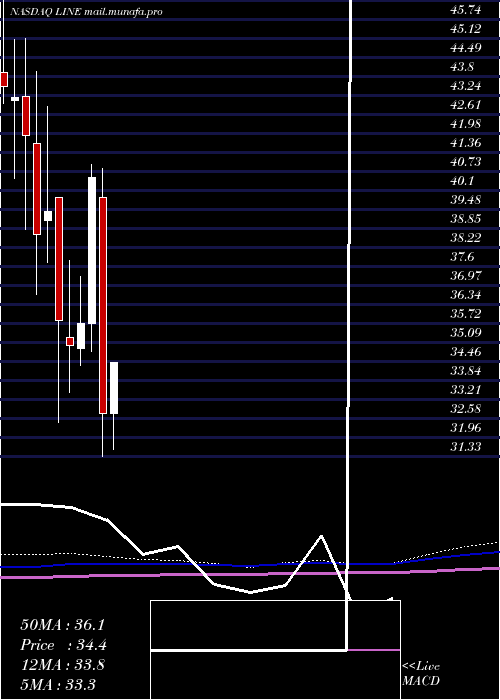Click the 31.33 price axis label
The height and width of the screenshot is (700, 500).
(466, 446)
